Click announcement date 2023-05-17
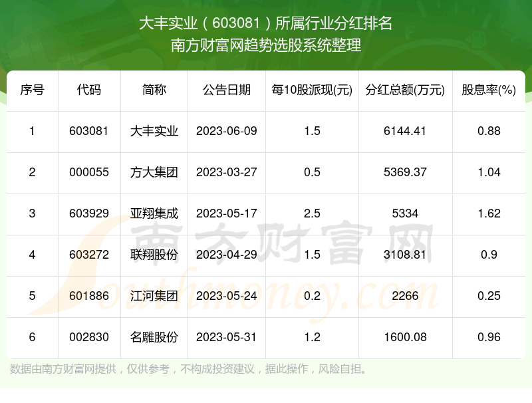The height and width of the screenshot is (403, 532). point(227,213)
